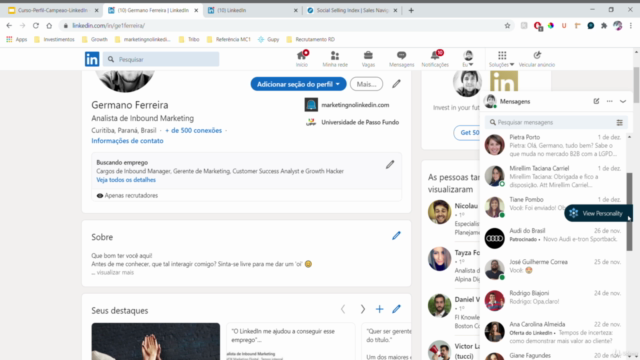Open the Notificações bell icon
The height and width of the screenshot is (360, 640).
(x=435, y=59)
